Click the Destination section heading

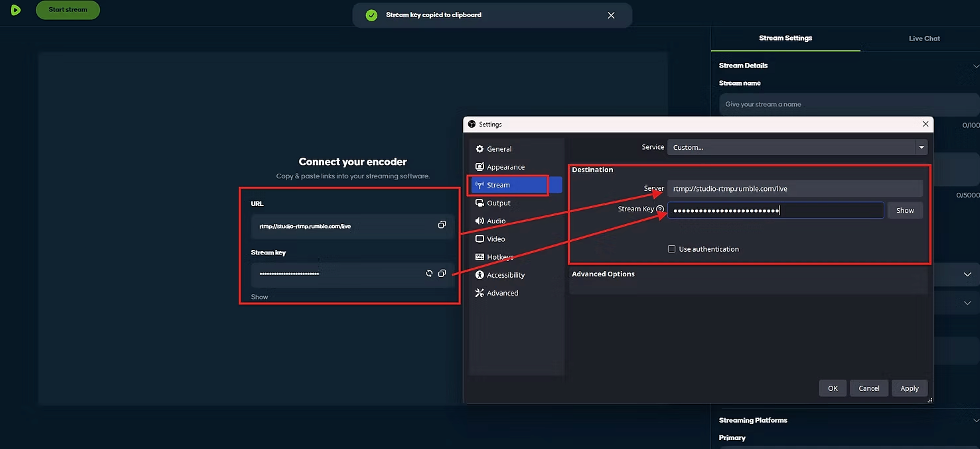pyautogui.click(x=592, y=170)
